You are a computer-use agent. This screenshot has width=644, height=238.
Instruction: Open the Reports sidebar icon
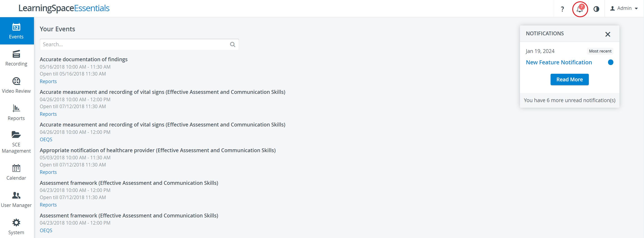16,112
